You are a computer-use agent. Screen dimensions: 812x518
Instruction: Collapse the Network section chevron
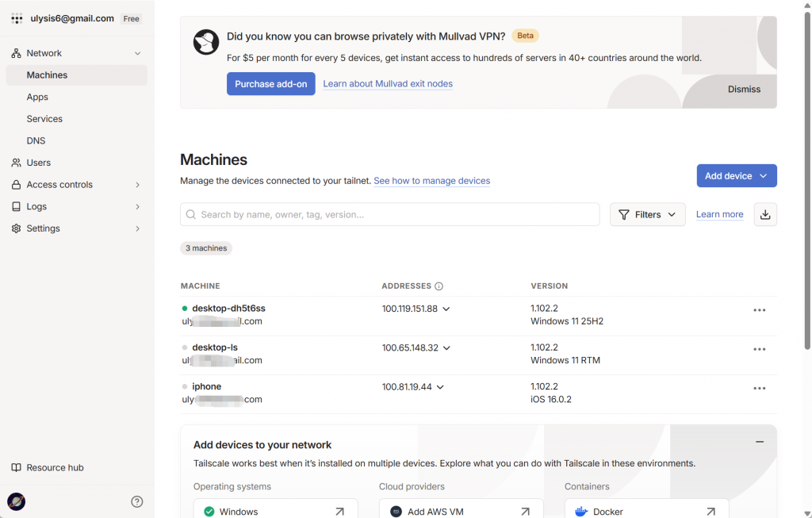click(x=138, y=53)
